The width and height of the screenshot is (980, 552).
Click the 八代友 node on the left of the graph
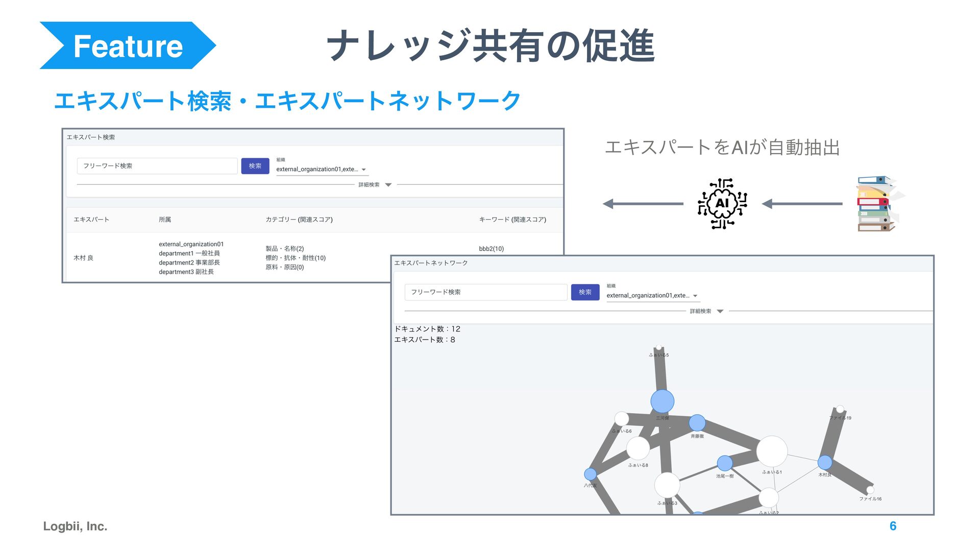590,474
